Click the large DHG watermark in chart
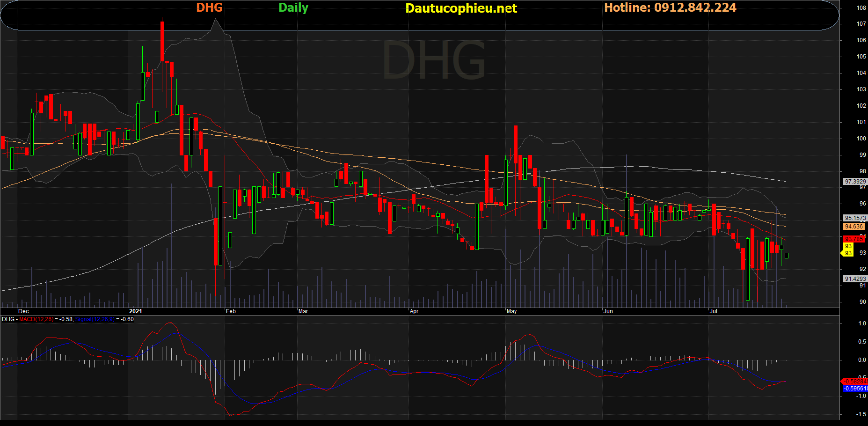 (434, 60)
